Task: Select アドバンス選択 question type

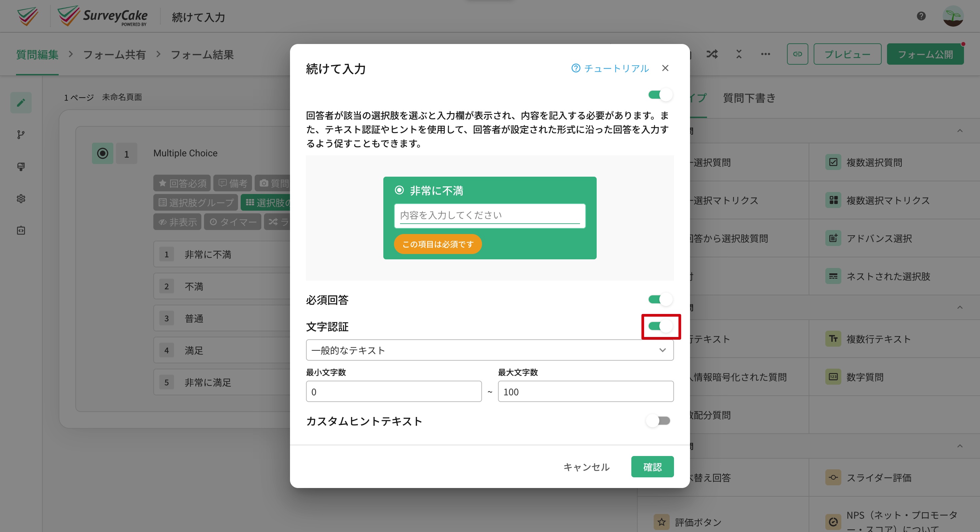Action: click(894, 238)
